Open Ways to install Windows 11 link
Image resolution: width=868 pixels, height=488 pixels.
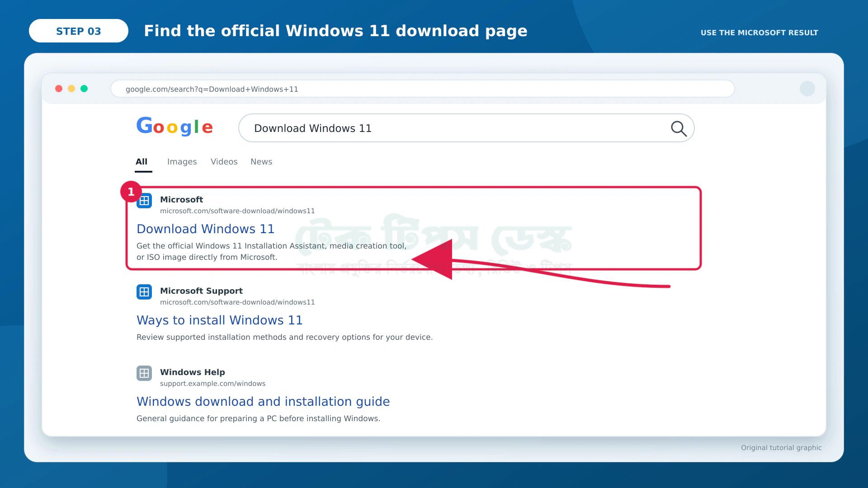(x=220, y=320)
